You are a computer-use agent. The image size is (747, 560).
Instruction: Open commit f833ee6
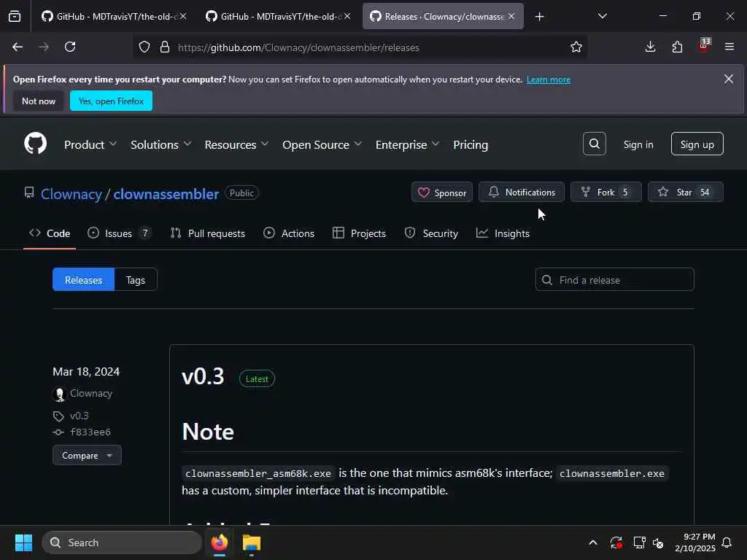pyautogui.click(x=90, y=432)
